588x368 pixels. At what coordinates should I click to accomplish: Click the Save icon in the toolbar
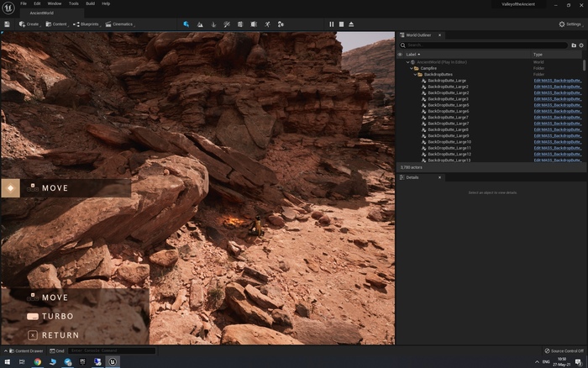[x=7, y=24]
